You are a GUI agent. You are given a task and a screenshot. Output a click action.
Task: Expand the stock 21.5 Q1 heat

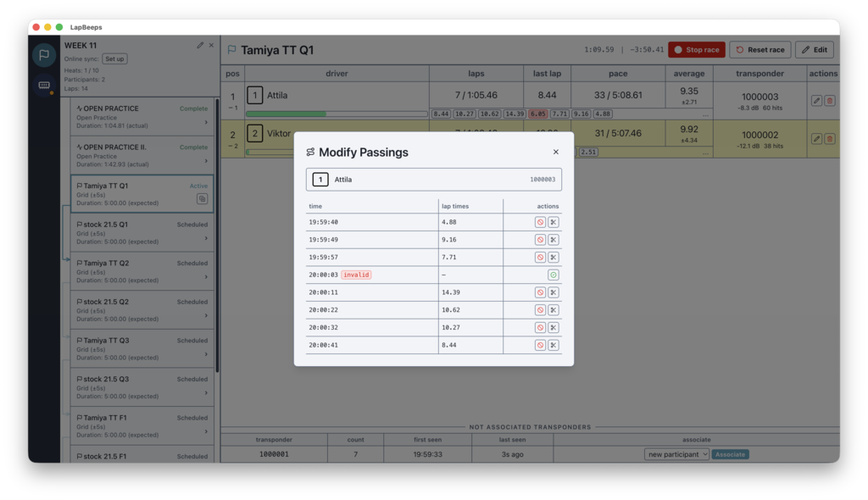(x=206, y=238)
